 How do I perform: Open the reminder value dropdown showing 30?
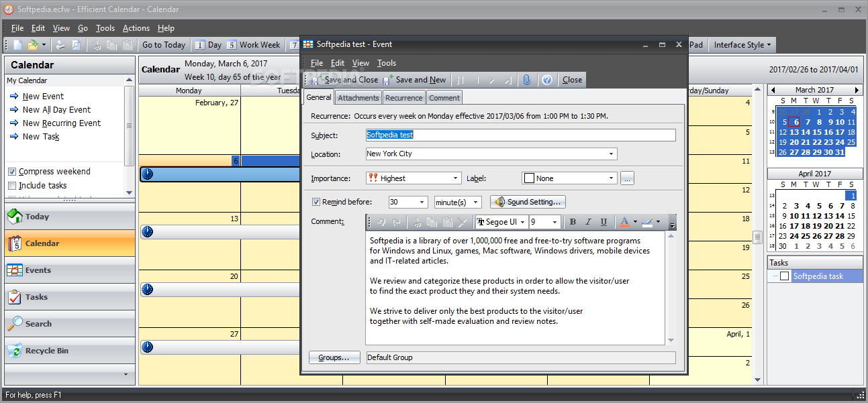[422, 202]
